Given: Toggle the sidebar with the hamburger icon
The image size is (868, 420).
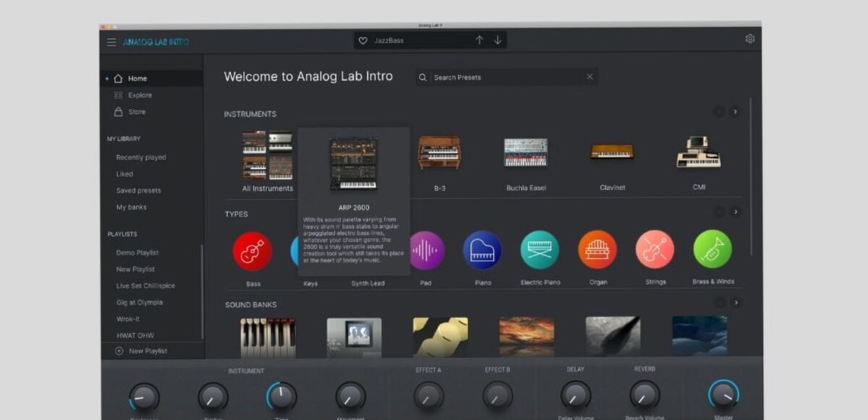Looking at the screenshot, I should click(111, 41).
